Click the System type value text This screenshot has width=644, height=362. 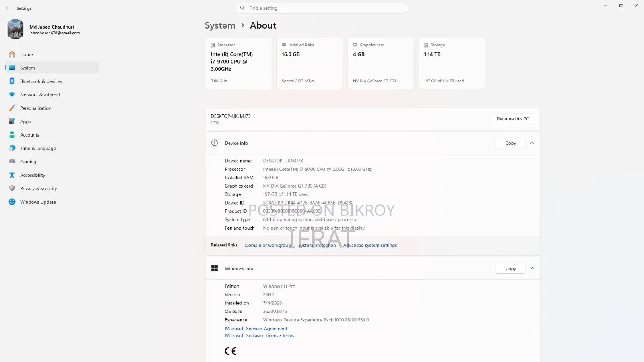coord(310,219)
